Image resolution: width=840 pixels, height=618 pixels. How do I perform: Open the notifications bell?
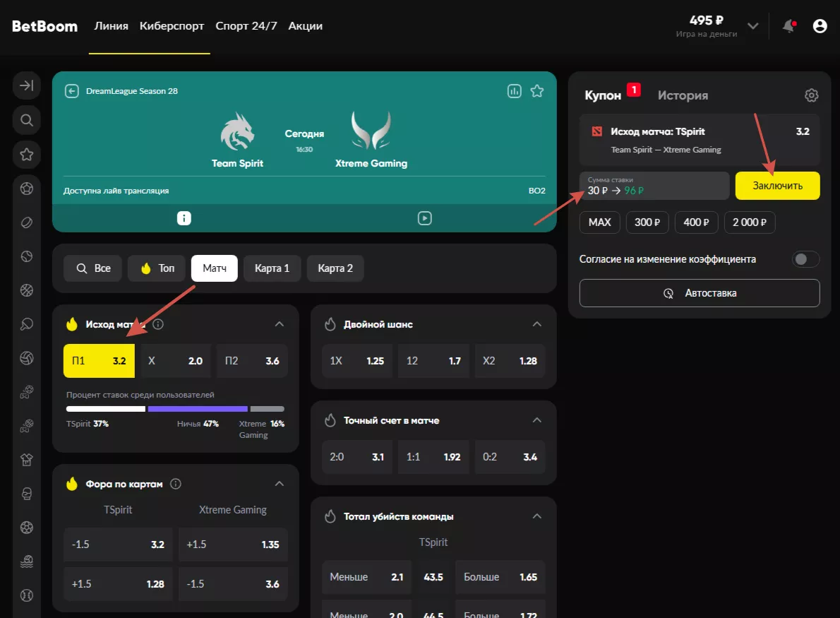[x=788, y=26]
